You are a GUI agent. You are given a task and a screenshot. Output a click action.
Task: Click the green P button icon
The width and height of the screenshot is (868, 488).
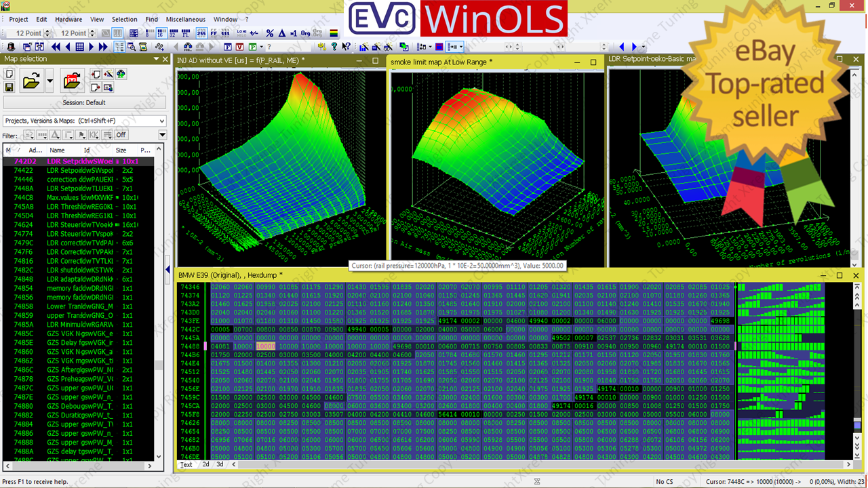pyautogui.click(x=253, y=47)
